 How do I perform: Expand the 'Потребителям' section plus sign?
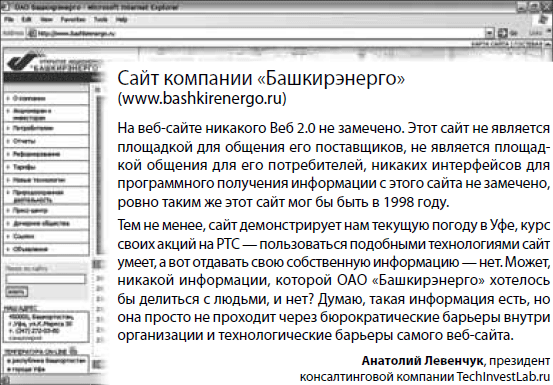click(x=8, y=128)
